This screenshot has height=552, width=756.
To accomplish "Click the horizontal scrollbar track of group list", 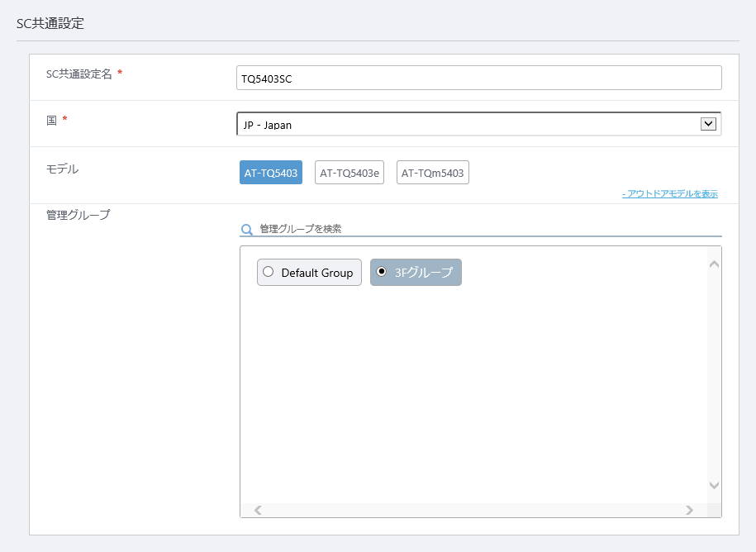I will coord(473,510).
